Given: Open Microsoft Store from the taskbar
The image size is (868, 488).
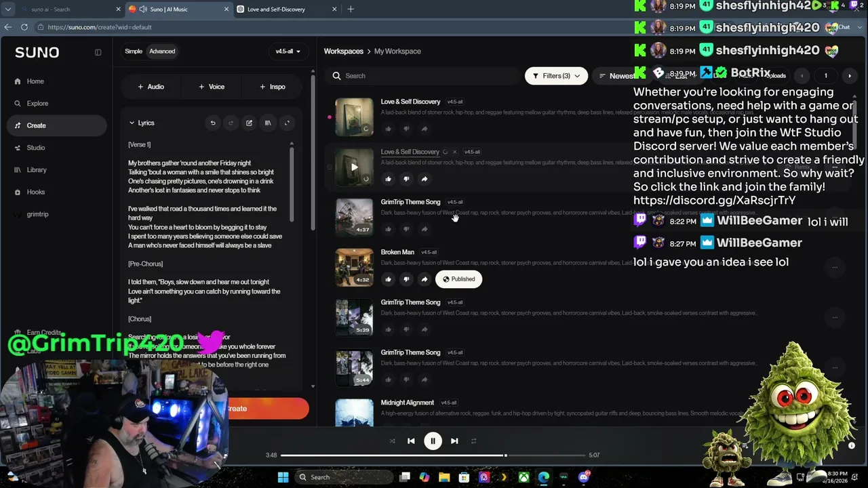Looking at the screenshot, I should click(464, 477).
